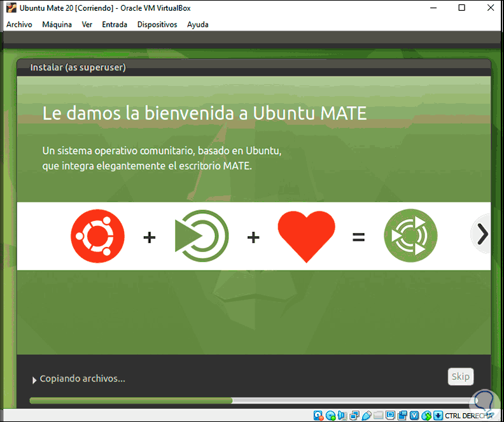This screenshot has height=422, width=504.
Task: Click the green MATE desktop logo
Action: (x=202, y=236)
